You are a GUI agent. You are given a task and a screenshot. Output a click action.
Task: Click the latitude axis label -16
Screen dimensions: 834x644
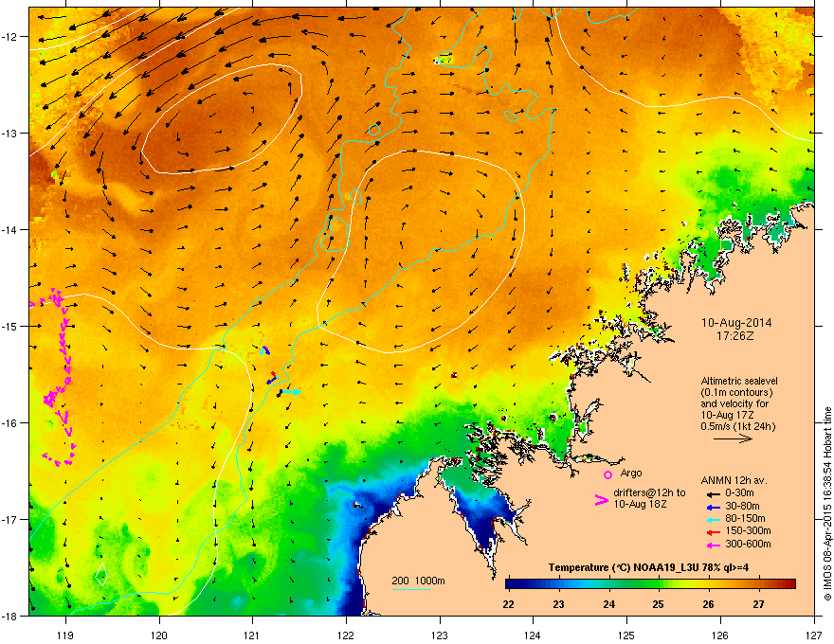coord(10,423)
